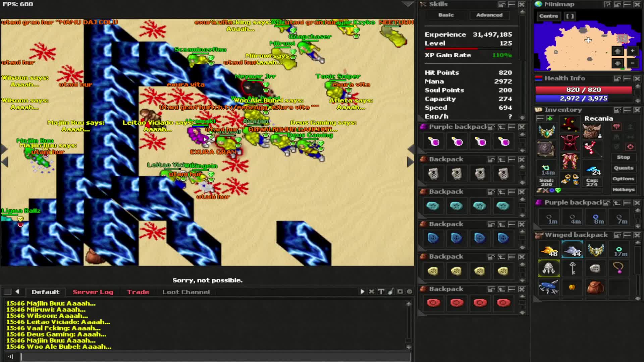The width and height of the screenshot is (644, 362).
Task: Click the Centre button on Minimap
Action: click(x=548, y=16)
